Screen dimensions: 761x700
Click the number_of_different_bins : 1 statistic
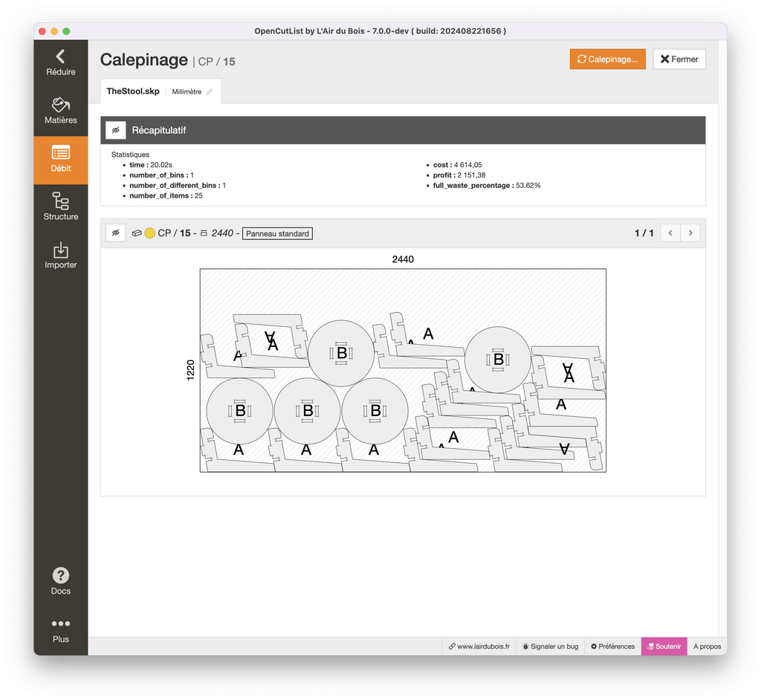178,186
